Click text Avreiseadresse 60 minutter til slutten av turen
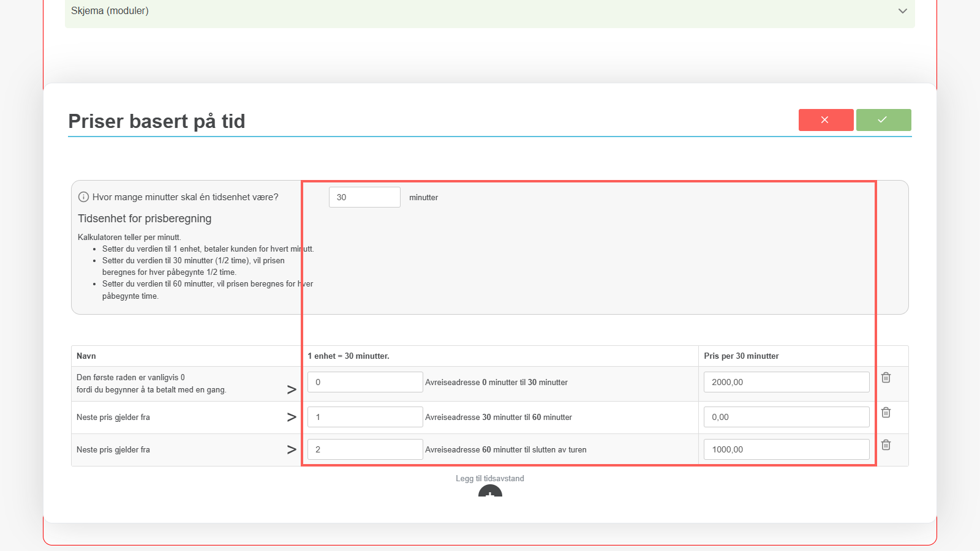Screen dimensions: 980x551 (506, 449)
